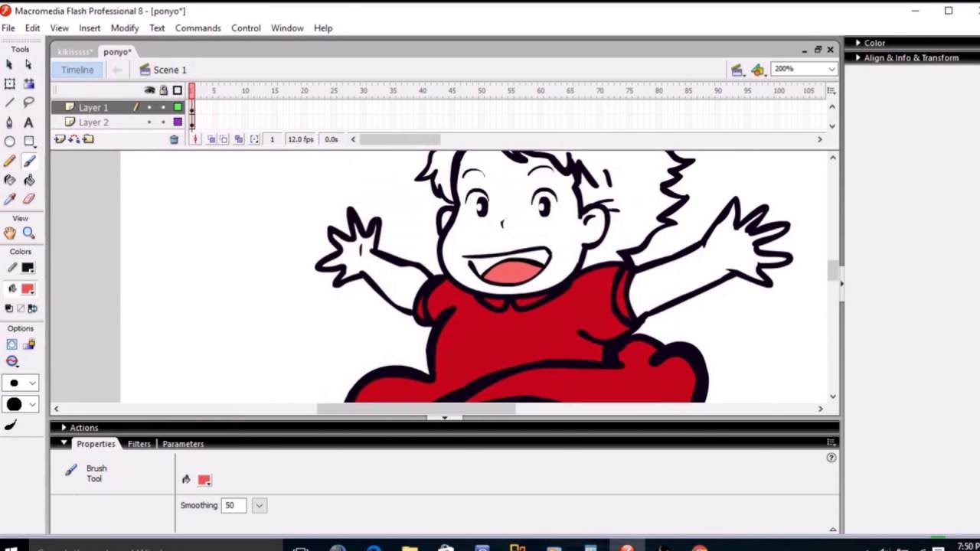Click the Black and White colors button
This screenshot has width=980, height=551.
tap(8, 308)
